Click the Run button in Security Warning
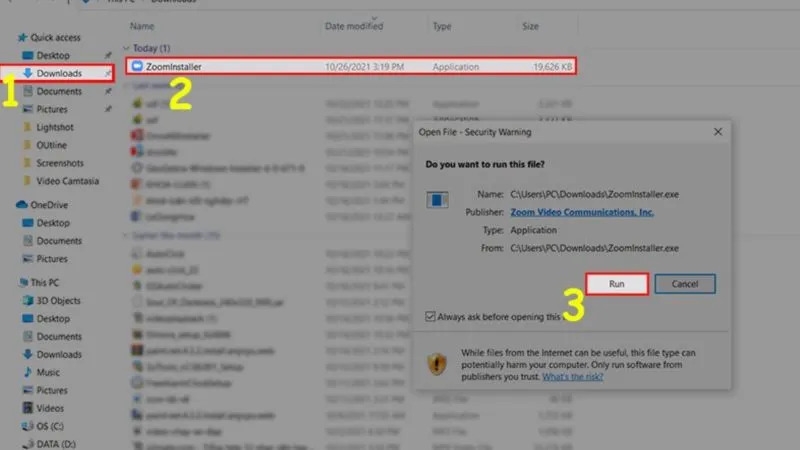 [617, 284]
